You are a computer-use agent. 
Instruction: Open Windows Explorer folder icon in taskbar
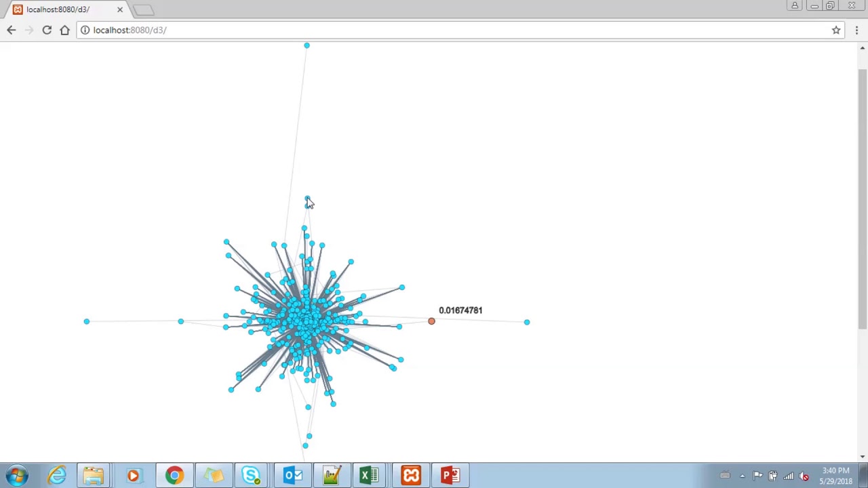[x=94, y=475]
